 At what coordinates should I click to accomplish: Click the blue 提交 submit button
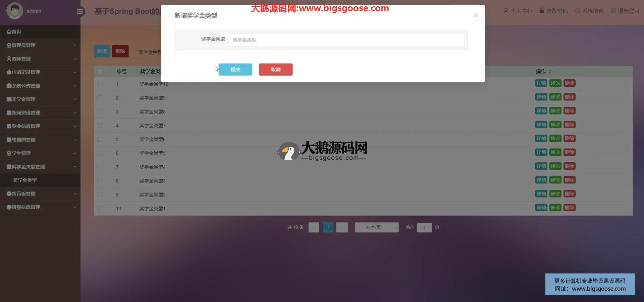(x=235, y=70)
